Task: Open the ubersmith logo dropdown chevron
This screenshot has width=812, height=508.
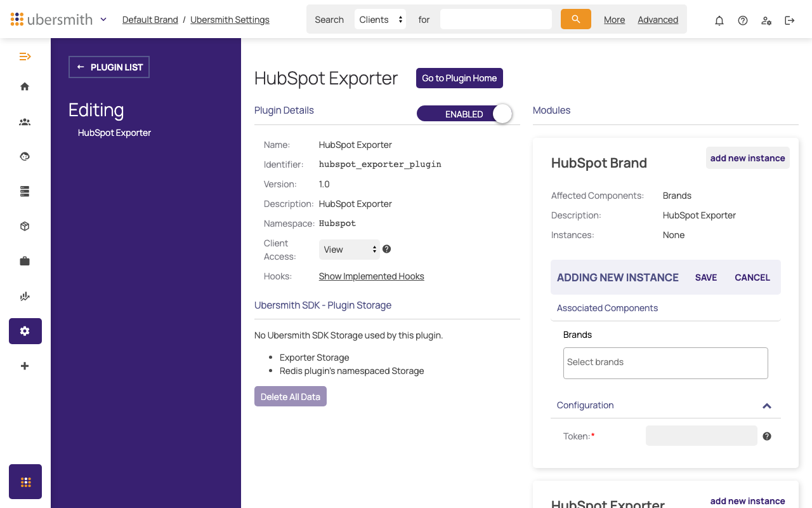Action: click(103, 19)
